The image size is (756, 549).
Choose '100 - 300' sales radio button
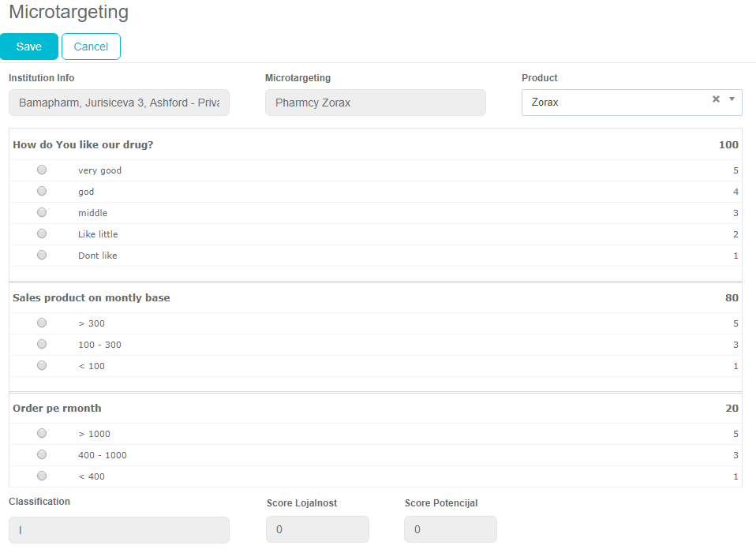pos(42,345)
